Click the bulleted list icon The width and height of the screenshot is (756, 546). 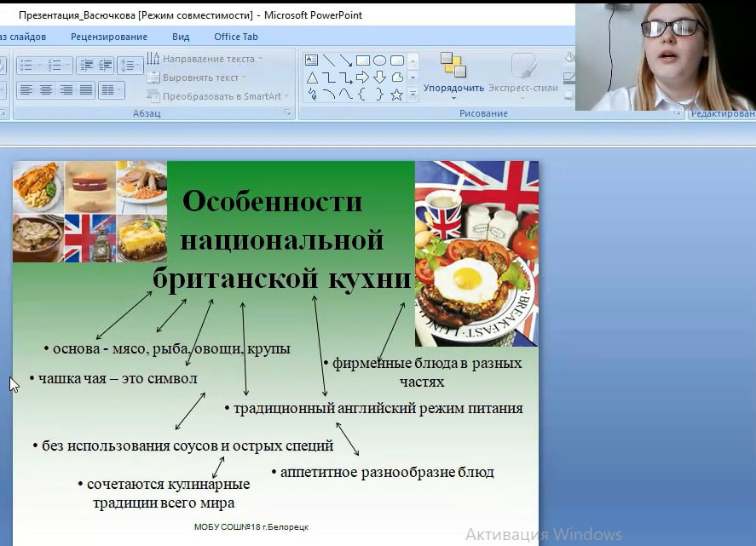(x=26, y=65)
